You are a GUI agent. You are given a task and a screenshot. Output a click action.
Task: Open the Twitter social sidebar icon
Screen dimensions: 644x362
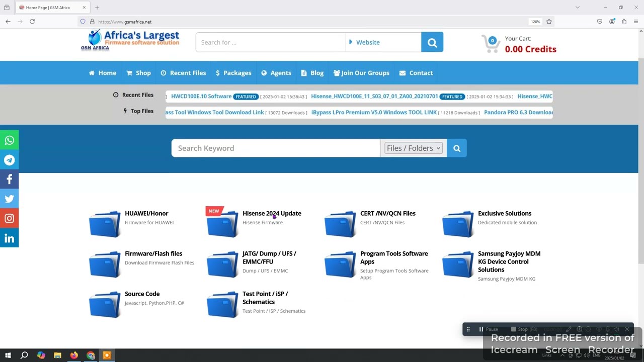click(x=9, y=199)
